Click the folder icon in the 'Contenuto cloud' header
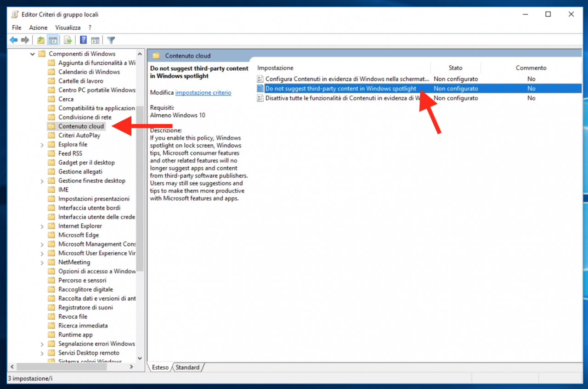 [156, 56]
